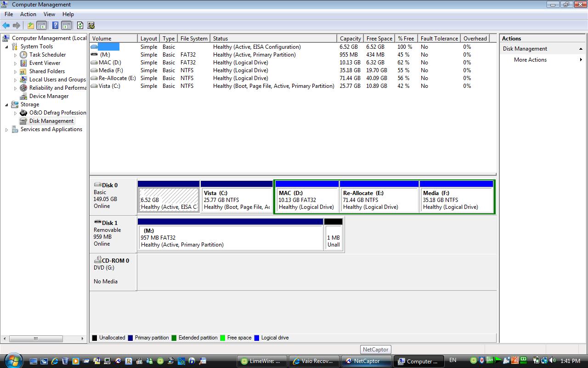588x368 pixels.
Task: Open Recycle Bin from Quick Launch
Action: click(65, 361)
